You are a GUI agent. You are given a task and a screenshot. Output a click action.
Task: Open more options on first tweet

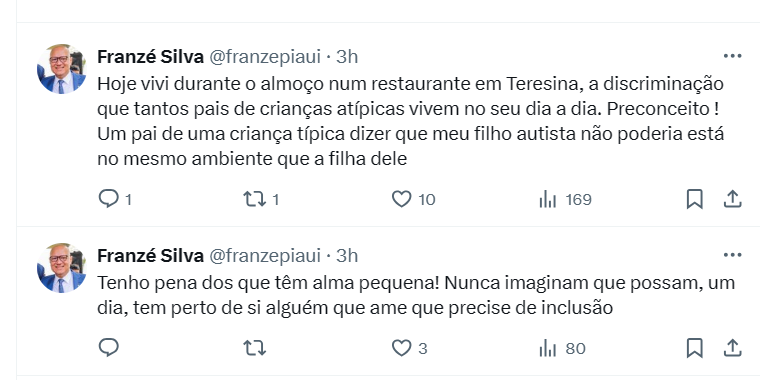point(732,56)
